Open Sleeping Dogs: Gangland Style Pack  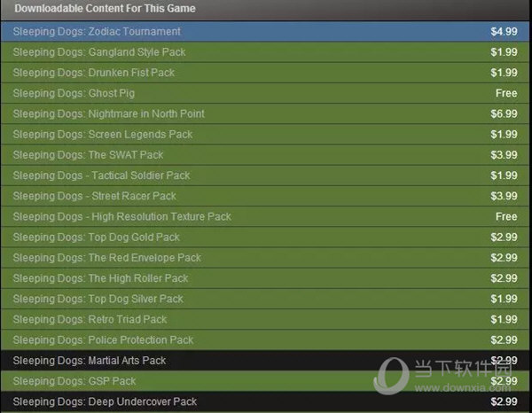265,52
